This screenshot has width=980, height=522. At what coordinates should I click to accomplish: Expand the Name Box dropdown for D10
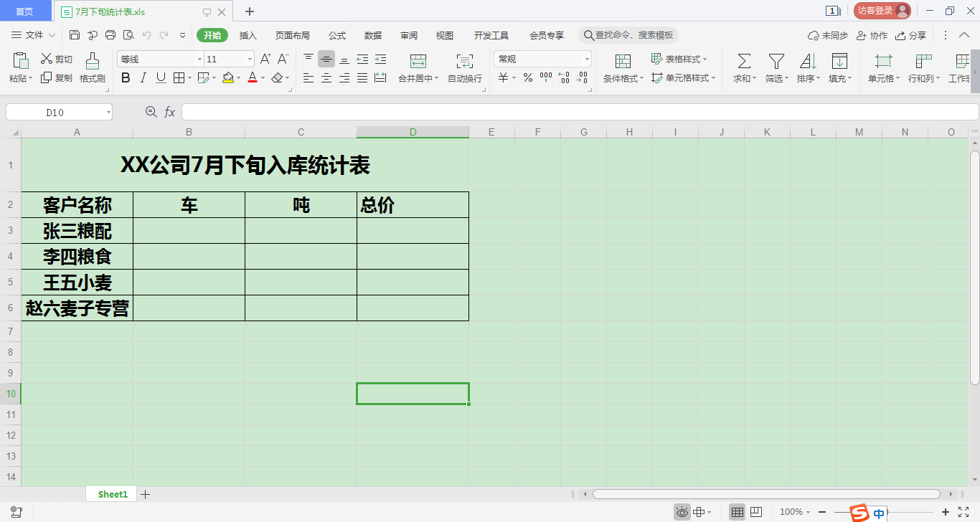108,112
